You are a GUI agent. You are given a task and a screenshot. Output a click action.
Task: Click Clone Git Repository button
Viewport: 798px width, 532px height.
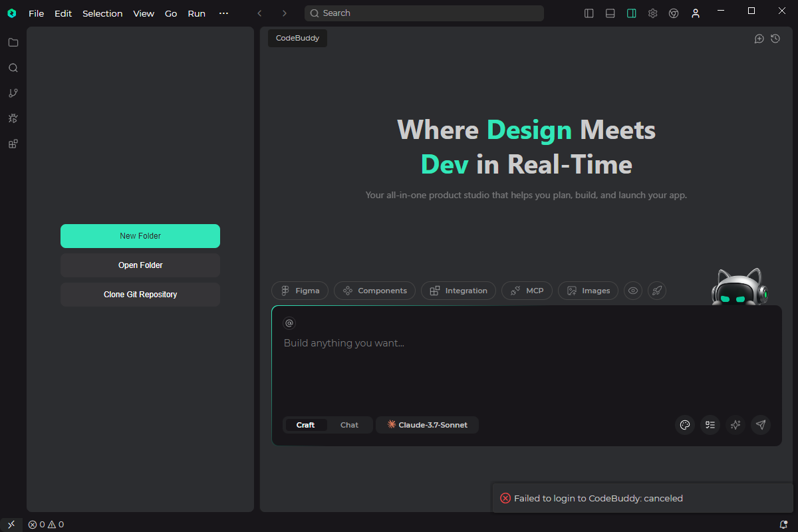(x=140, y=295)
